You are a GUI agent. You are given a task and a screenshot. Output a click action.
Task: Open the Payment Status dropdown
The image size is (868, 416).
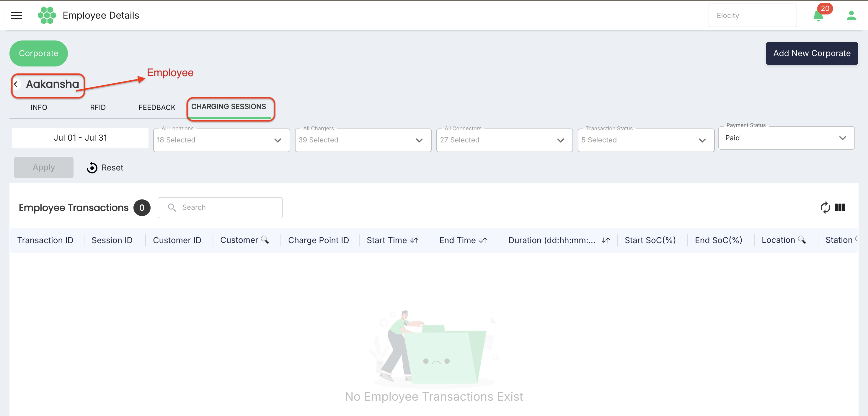[787, 138]
